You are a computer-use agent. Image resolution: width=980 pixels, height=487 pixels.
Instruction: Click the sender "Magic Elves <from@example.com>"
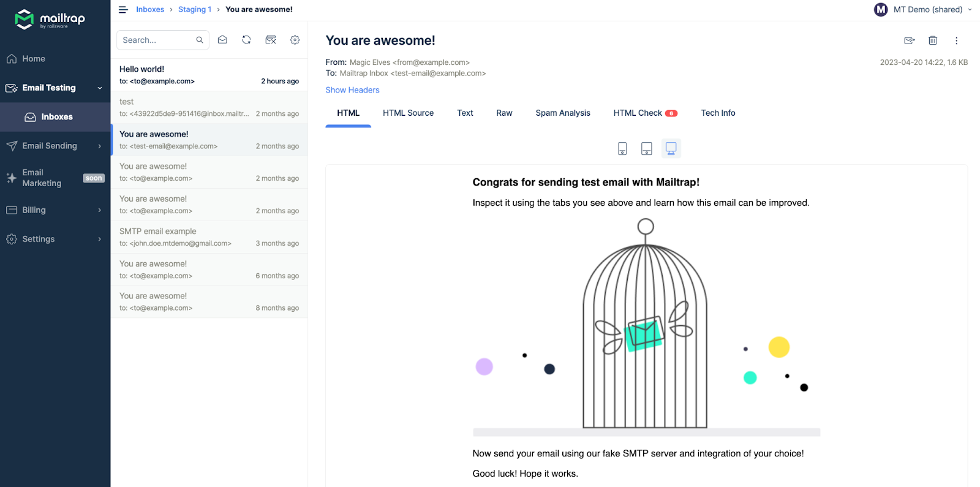[410, 62]
